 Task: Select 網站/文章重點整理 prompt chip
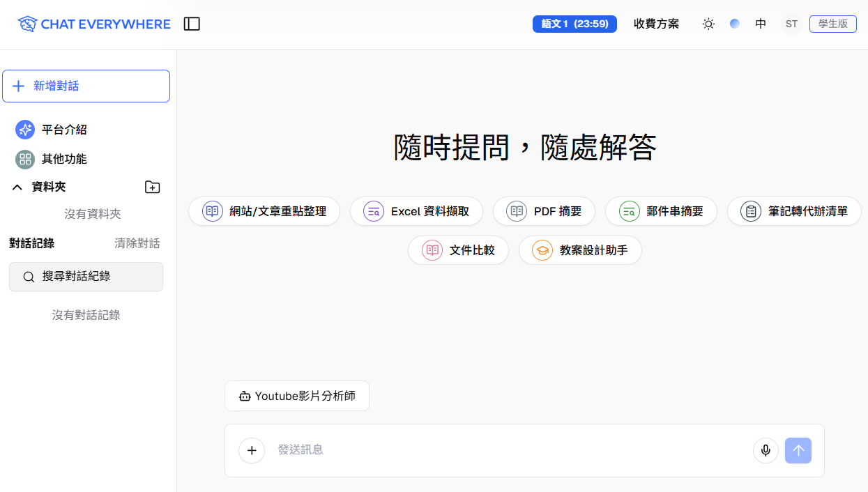point(264,211)
